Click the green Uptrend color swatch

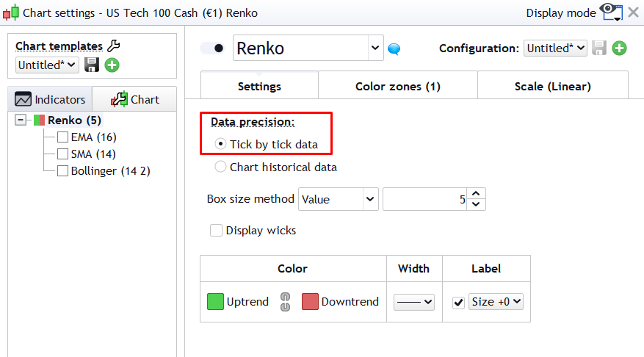(x=215, y=302)
